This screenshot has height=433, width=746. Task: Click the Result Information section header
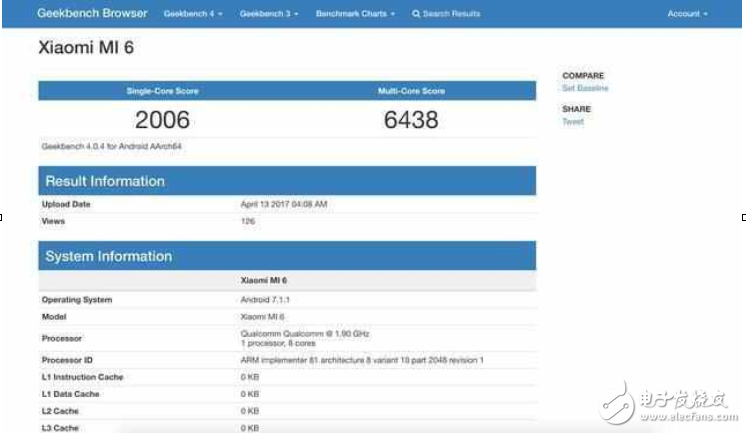(104, 181)
